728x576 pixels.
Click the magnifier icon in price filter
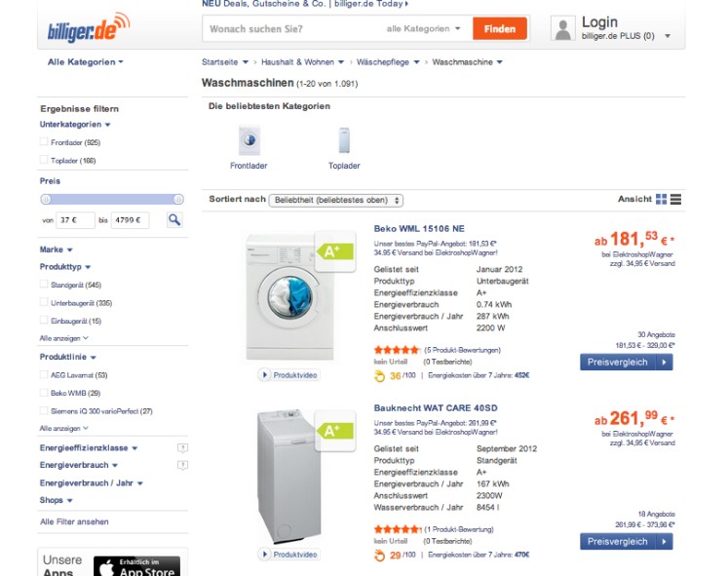click(173, 220)
